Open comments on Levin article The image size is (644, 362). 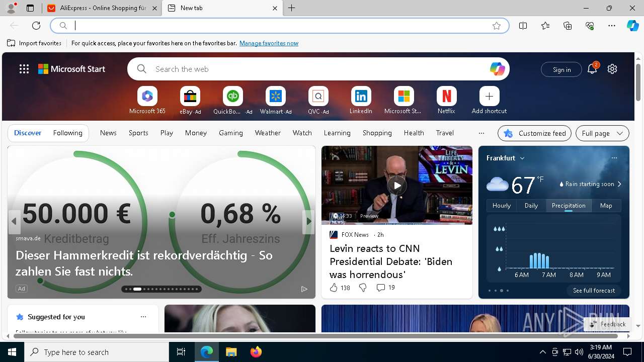tap(385, 288)
